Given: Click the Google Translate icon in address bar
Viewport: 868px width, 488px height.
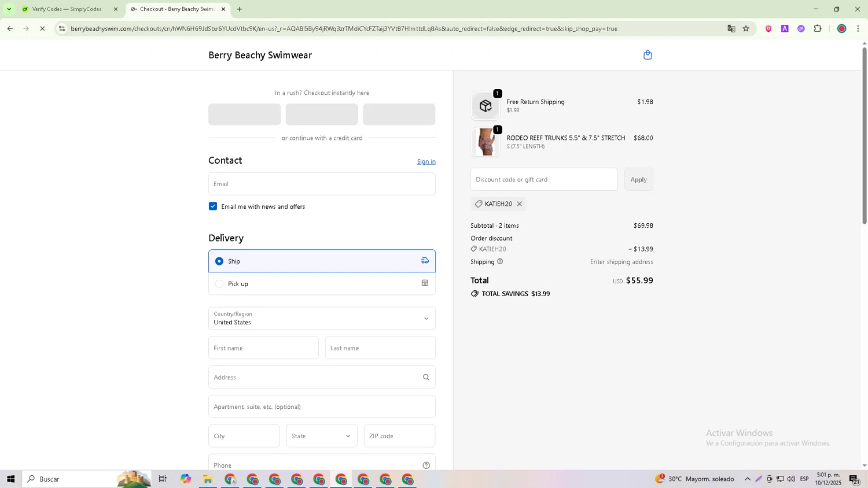Looking at the screenshot, I should click(x=731, y=28).
